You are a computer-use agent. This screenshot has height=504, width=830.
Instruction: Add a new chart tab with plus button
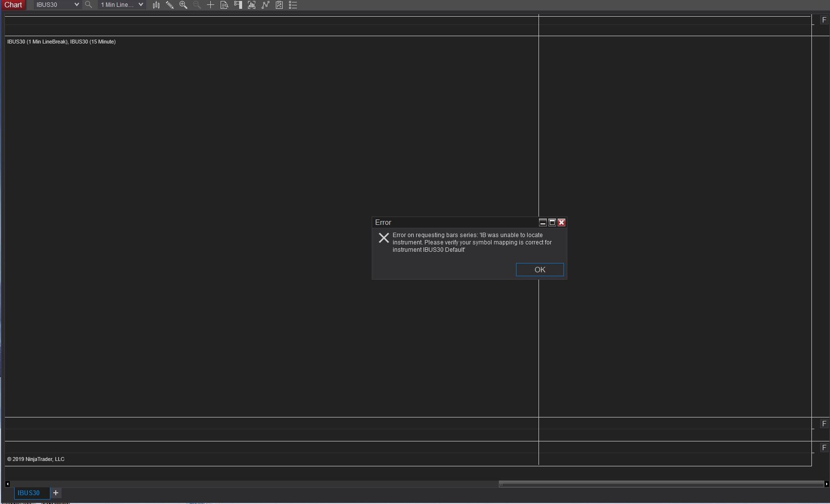pyautogui.click(x=55, y=493)
